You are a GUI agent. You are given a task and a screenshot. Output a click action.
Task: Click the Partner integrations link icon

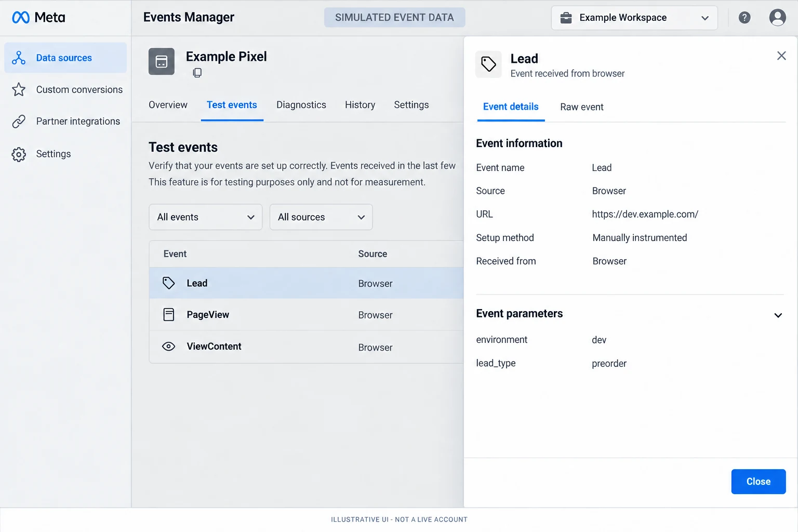[x=19, y=122]
